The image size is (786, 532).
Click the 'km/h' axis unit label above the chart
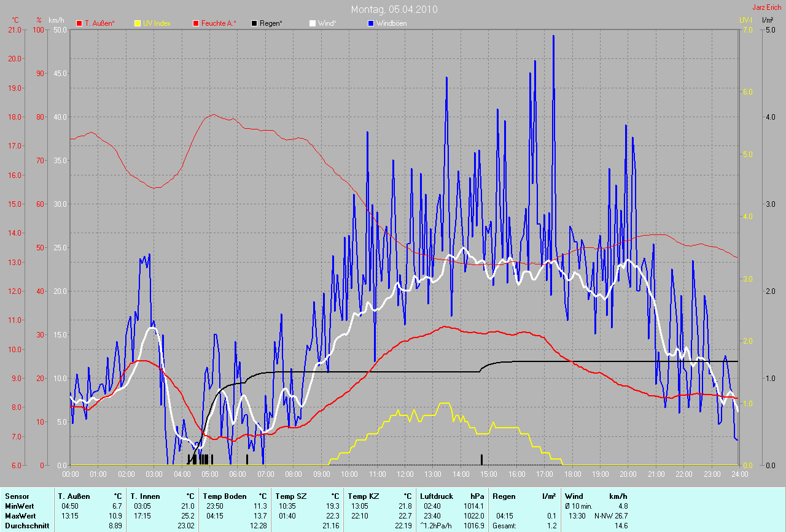tap(56, 20)
